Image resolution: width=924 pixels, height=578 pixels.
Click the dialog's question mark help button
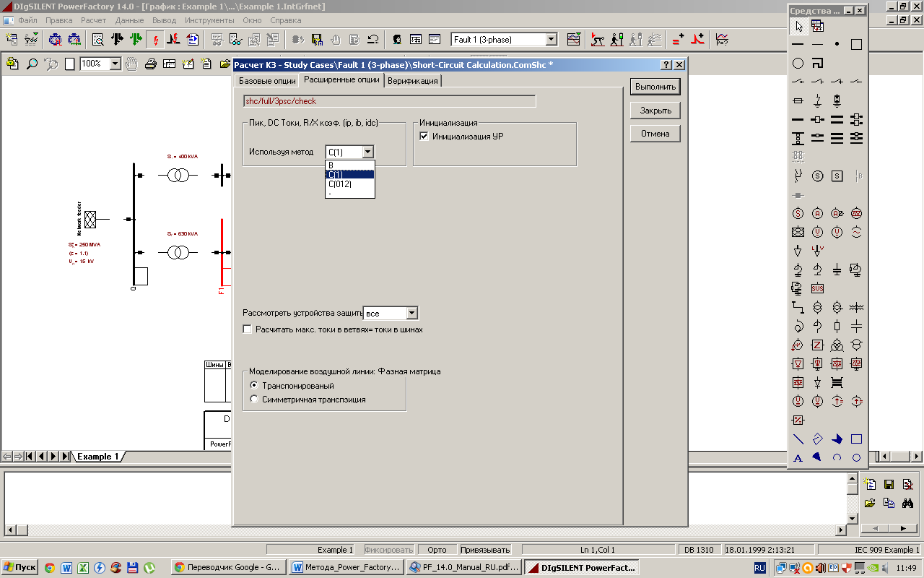(x=666, y=65)
